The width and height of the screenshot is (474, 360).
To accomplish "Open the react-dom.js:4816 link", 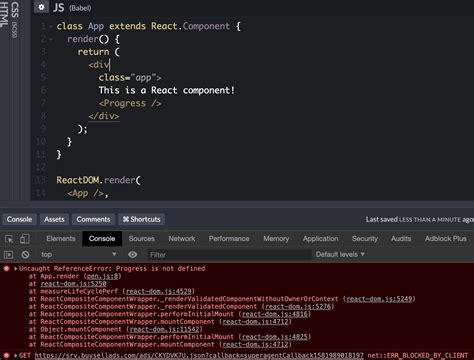I will click(x=275, y=314).
